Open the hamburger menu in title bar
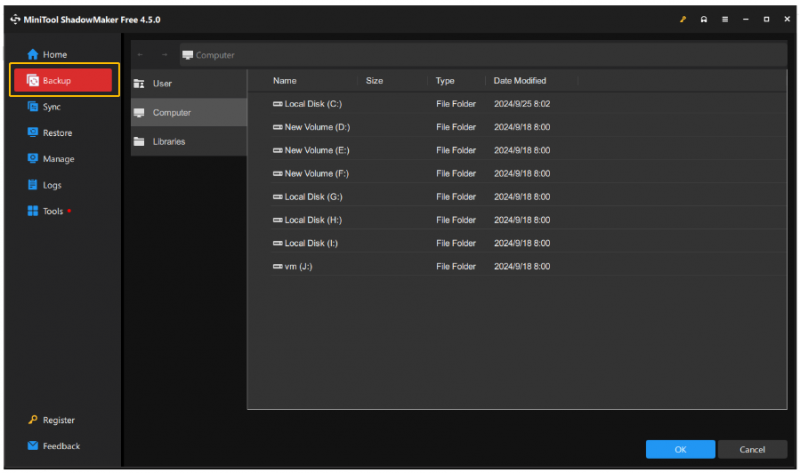The image size is (800, 473). (x=724, y=19)
